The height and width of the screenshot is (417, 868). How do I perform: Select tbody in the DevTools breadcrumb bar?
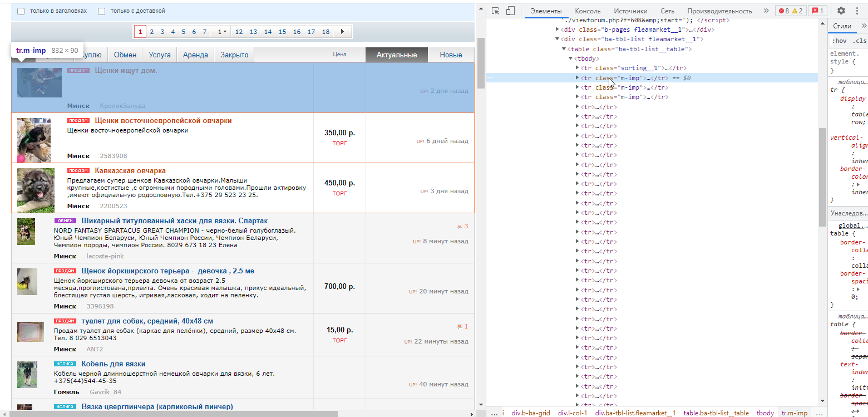click(765, 413)
